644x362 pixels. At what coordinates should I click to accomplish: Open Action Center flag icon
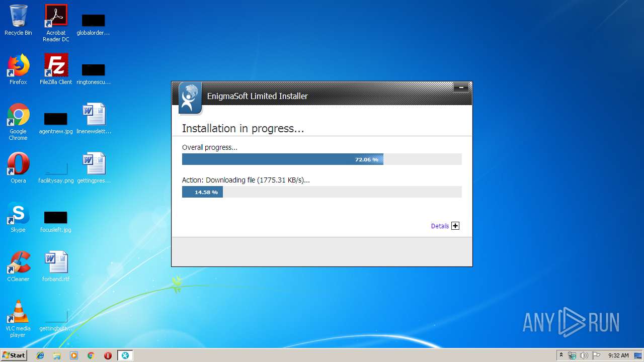[596, 355]
